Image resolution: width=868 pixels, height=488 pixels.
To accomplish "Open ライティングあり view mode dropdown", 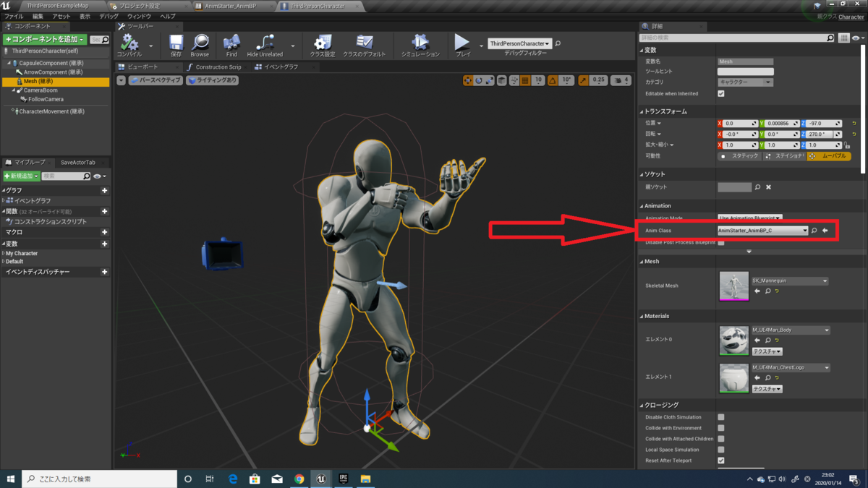I will coord(212,80).
